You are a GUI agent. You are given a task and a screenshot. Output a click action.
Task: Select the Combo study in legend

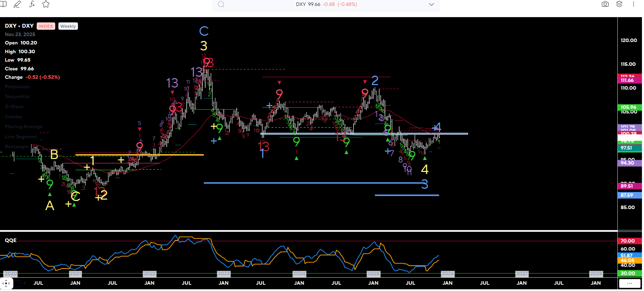13,117
